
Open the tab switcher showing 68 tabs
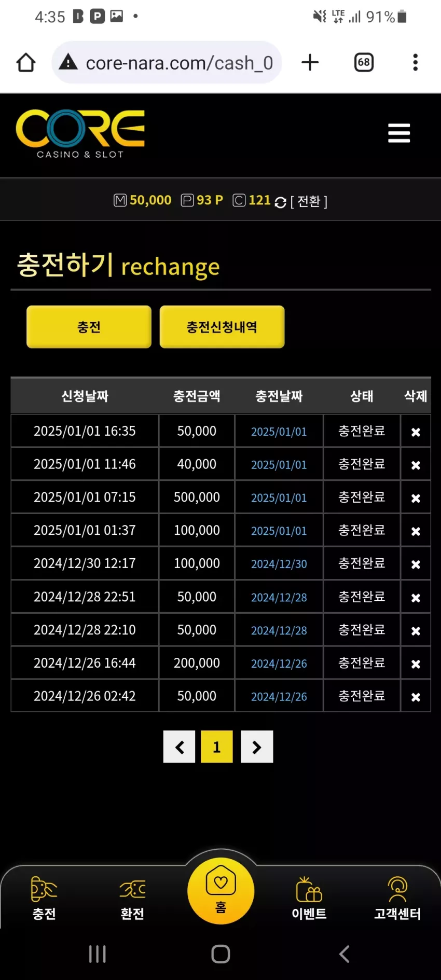point(364,63)
